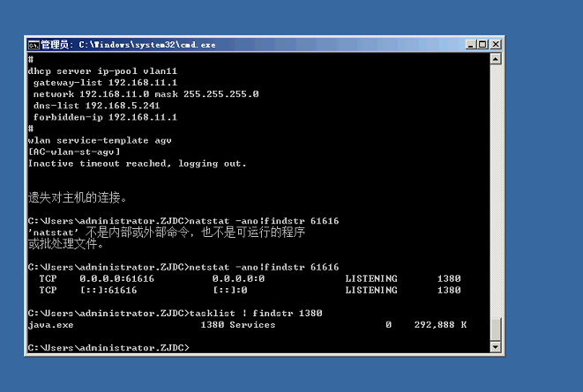Click the text 'gateway-list 192.168.11.1'
The width and height of the screenshot is (583, 392).
point(105,83)
